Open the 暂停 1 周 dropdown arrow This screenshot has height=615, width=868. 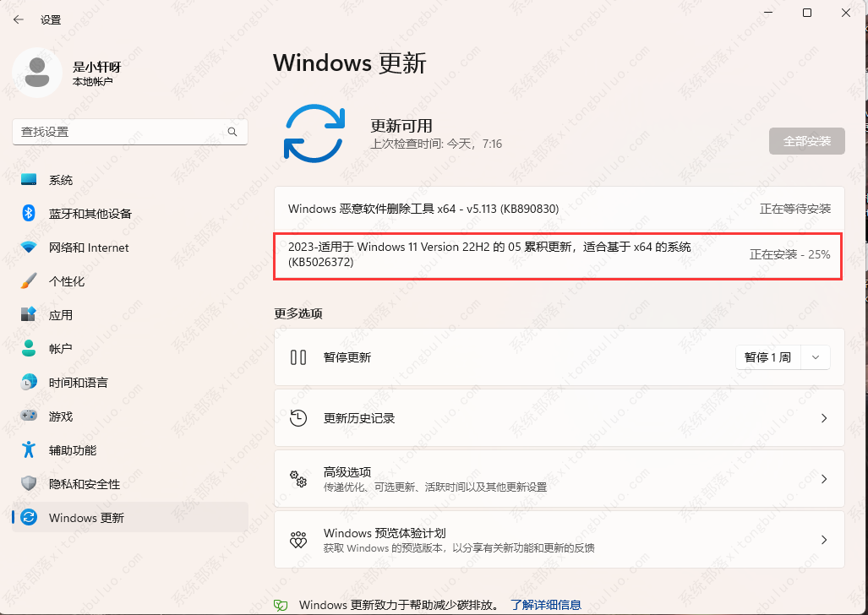(x=816, y=357)
